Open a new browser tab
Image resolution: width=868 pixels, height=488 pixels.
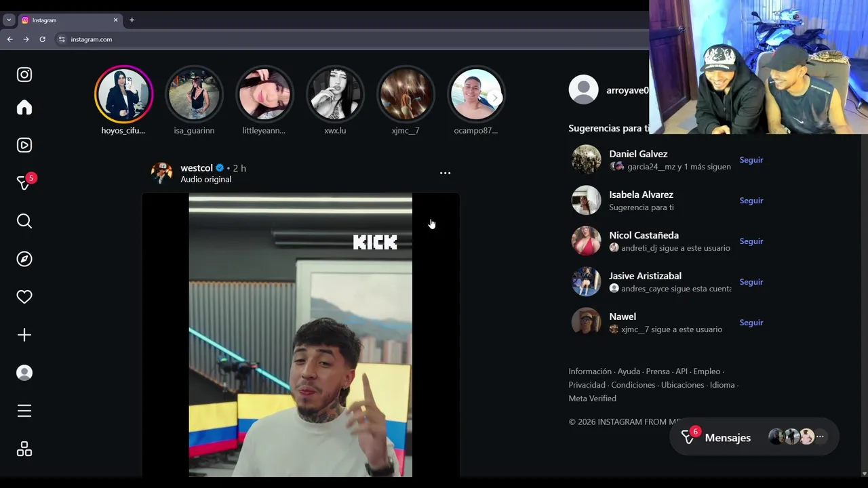point(132,20)
